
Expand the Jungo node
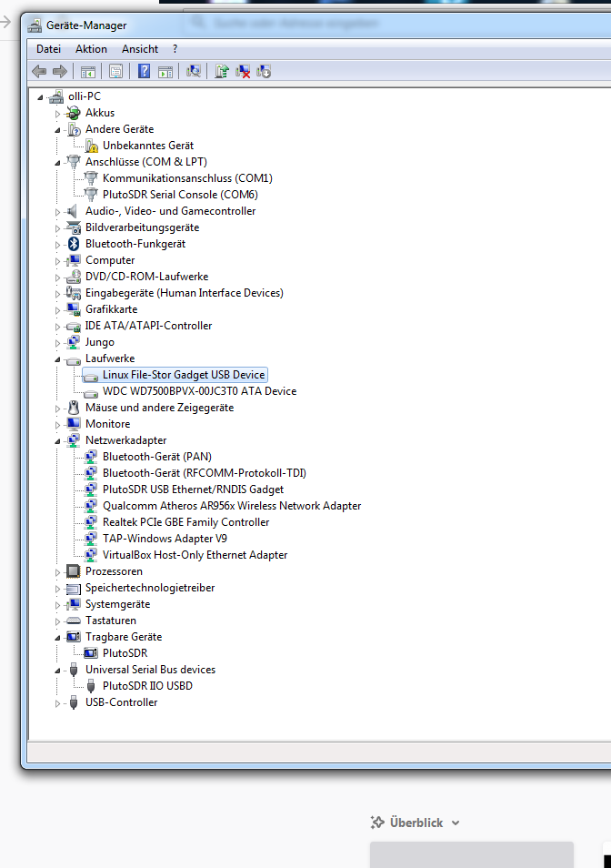pyautogui.click(x=57, y=343)
